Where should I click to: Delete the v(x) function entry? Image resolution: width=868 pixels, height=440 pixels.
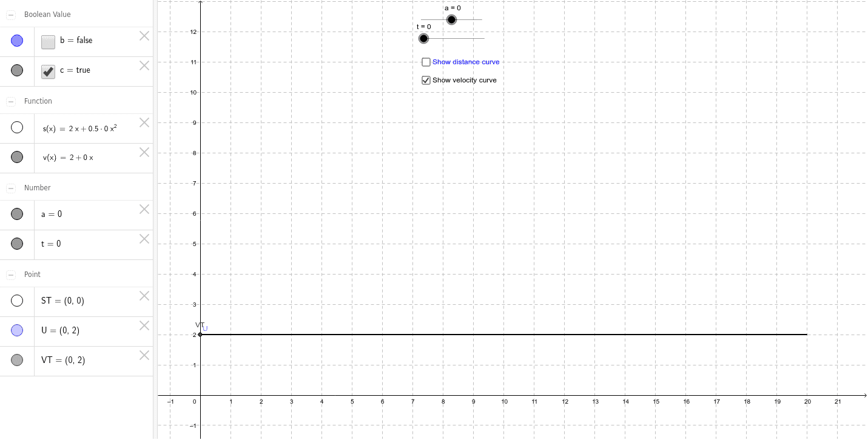point(144,152)
